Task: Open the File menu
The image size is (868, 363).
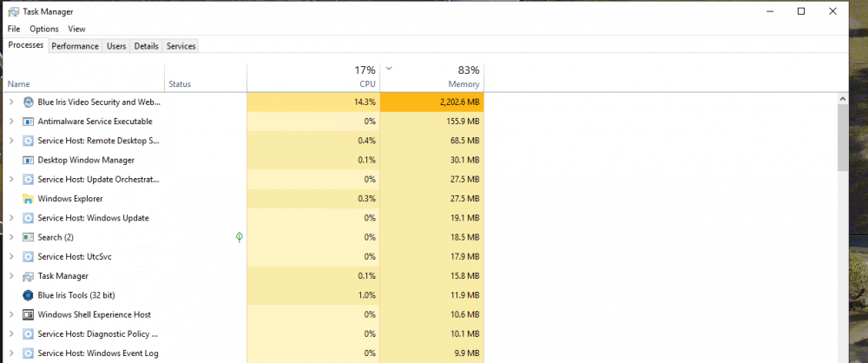Action: pyautogui.click(x=14, y=29)
